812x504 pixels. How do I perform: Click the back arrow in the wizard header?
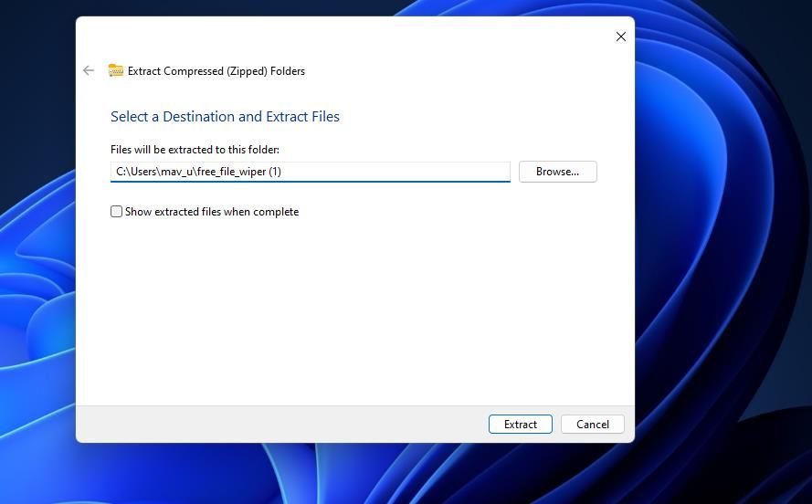(89, 70)
